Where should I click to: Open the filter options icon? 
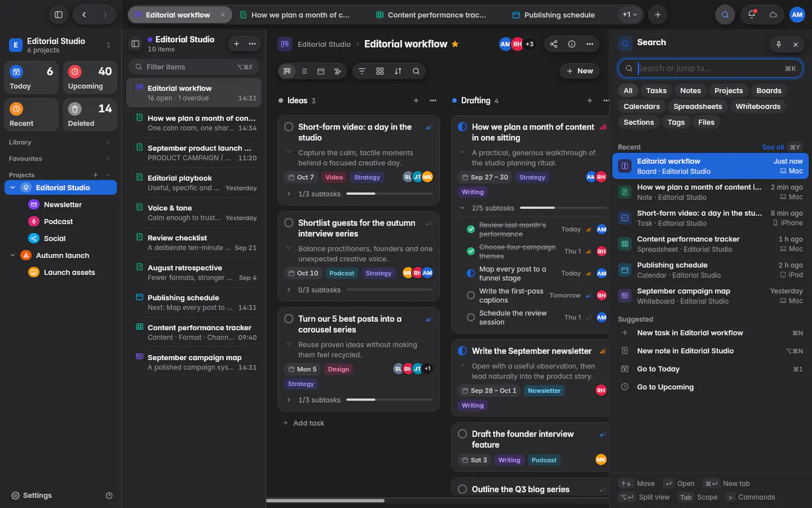(362, 71)
